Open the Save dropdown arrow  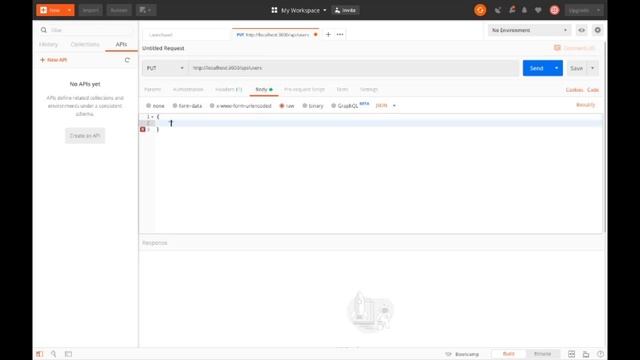tap(593, 68)
